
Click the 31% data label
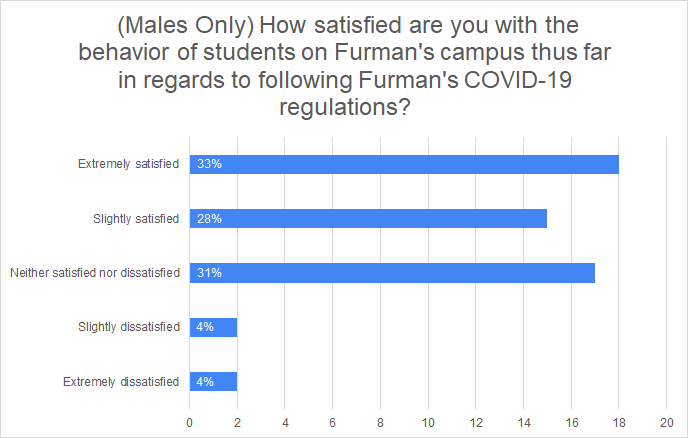pos(209,272)
